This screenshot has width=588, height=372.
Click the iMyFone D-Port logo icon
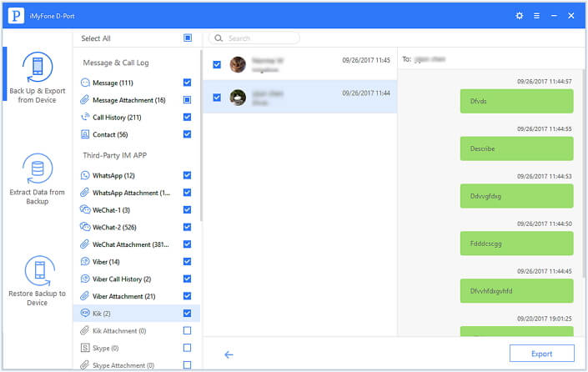pos(16,16)
